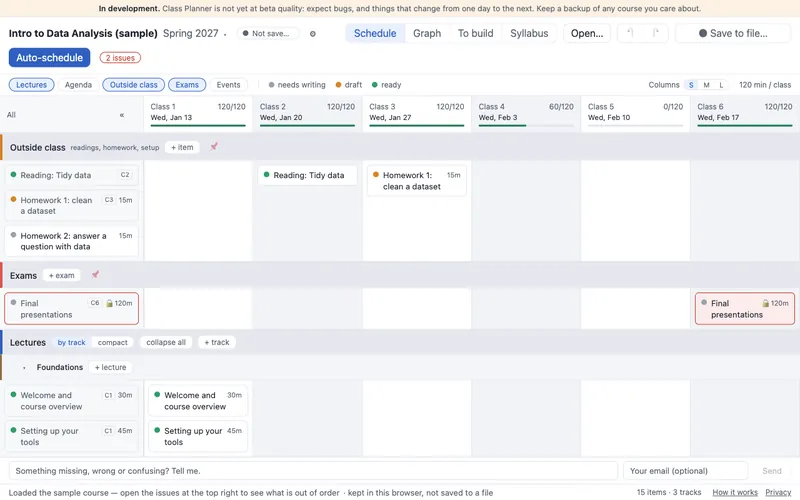Select Homework 2 item in sidebar
This screenshot has width=800, height=500.
pyautogui.click(x=71, y=241)
